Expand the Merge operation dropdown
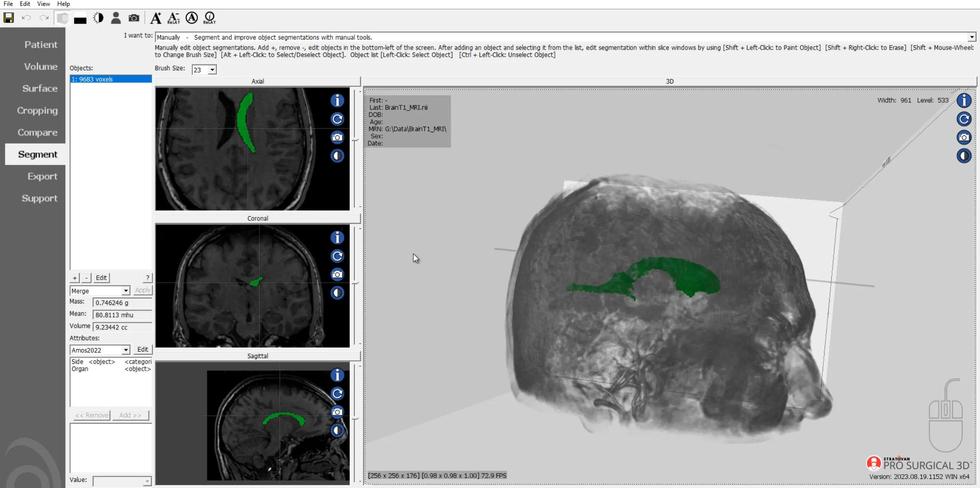The width and height of the screenshot is (980, 488). (x=125, y=291)
